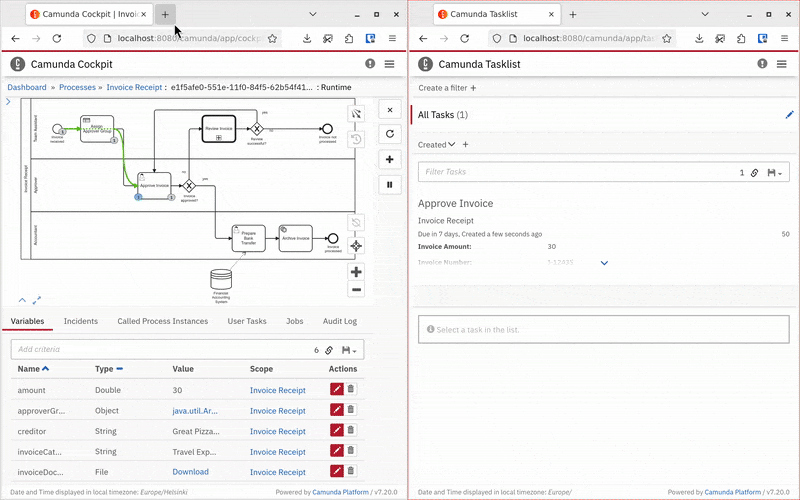Sort variables by Name column arrow

pos(45,368)
